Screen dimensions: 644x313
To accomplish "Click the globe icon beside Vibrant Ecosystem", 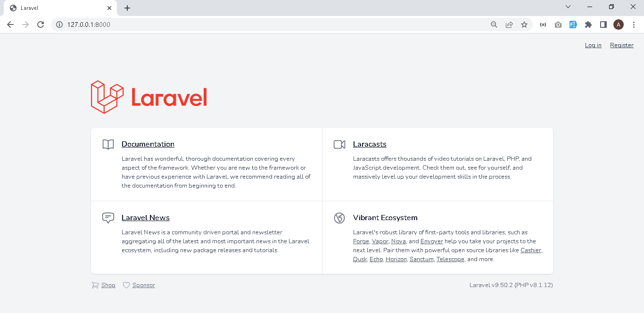I will pos(339,218).
